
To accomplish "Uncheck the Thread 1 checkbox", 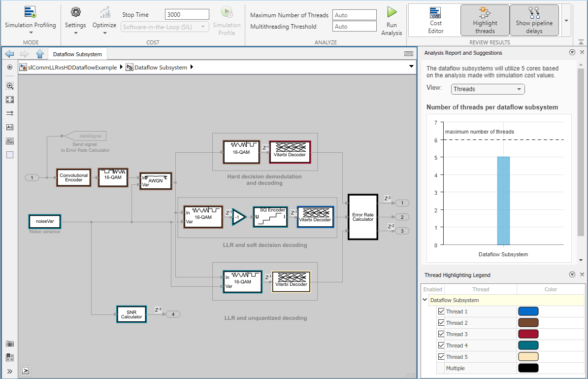I will pos(441,311).
